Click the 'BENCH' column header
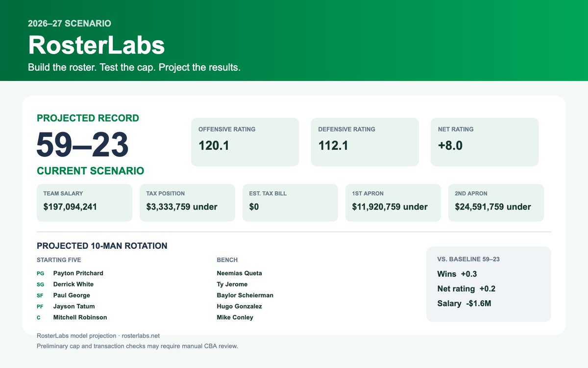This screenshot has width=588, height=368. click(227, 260)
